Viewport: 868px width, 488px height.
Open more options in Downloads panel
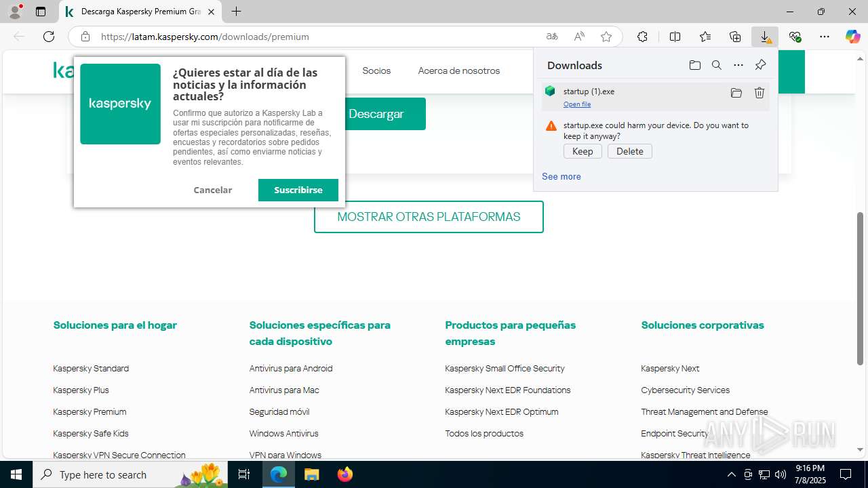click(x=738, y=65)
